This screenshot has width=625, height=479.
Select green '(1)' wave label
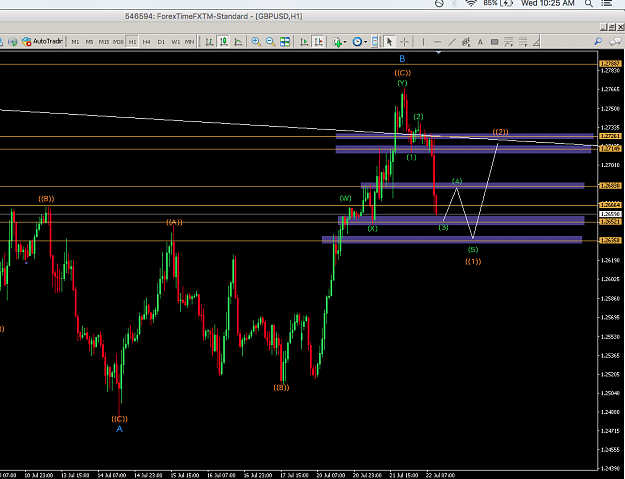(411, 157)
